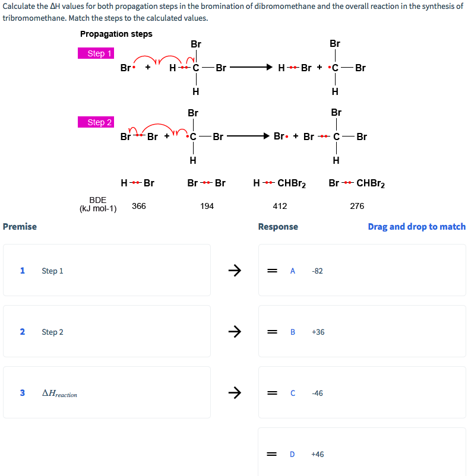Click the arrow icon next to Step 1 premise
The width and height of the screenshot is (468, 476).
click(235, 271)
